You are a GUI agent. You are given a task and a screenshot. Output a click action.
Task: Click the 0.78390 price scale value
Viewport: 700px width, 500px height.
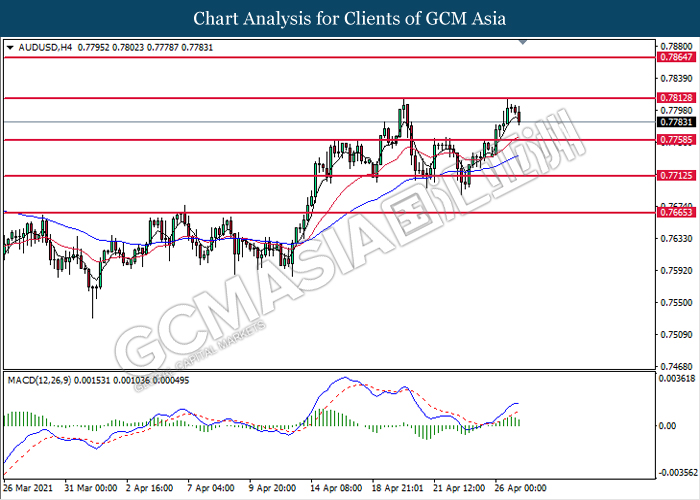pos(676,79)
